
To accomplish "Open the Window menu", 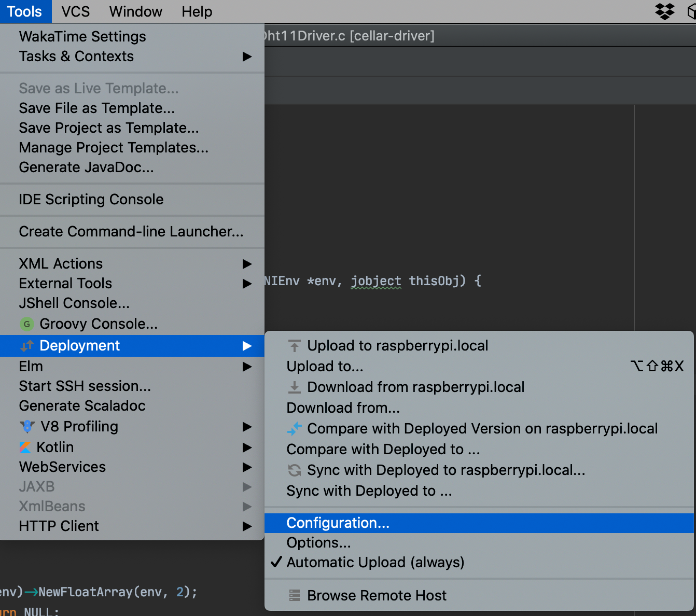I will pos(136,11).
